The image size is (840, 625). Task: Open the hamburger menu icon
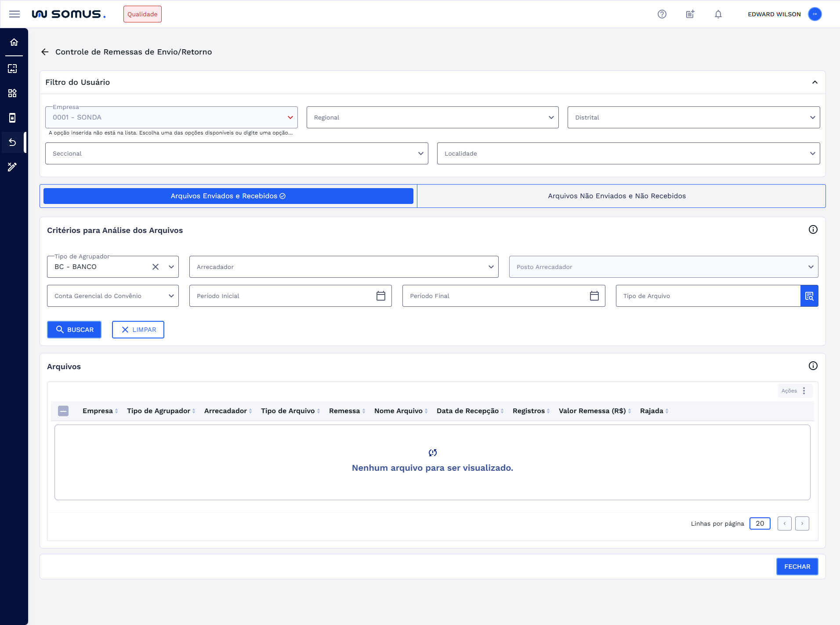pyautogui.click(x=14, y=14)
